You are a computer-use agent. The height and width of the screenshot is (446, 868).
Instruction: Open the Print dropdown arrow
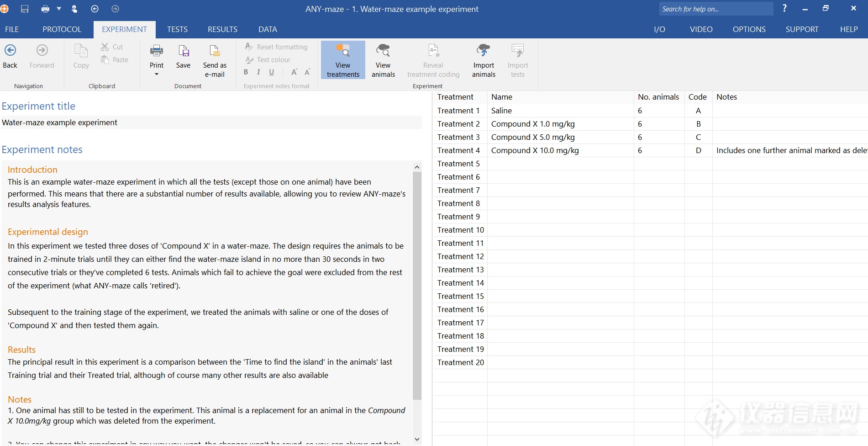point(157,74)
